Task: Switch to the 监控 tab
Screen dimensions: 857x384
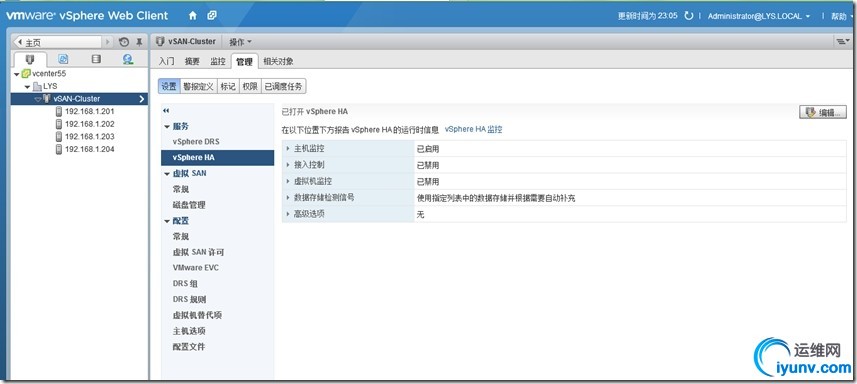Action: pyautogui.click(x=218, y=61)
